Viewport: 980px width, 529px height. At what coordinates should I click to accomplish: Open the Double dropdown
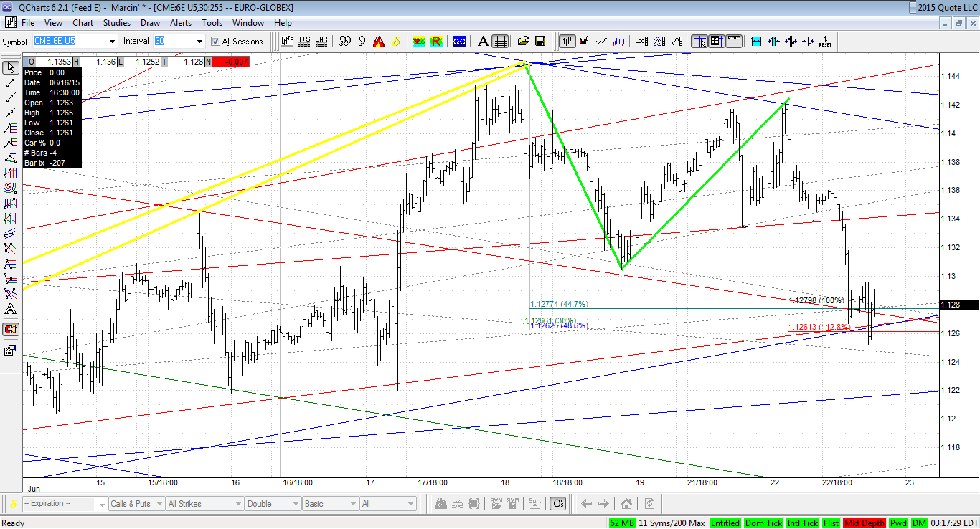click(273, 504)
